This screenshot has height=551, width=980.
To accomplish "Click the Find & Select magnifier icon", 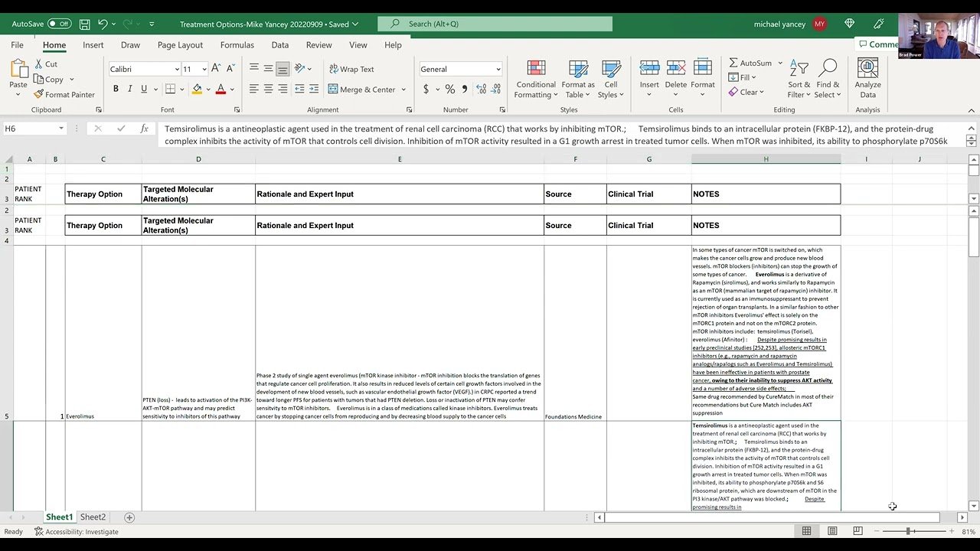I will click(x=828, y=70).
